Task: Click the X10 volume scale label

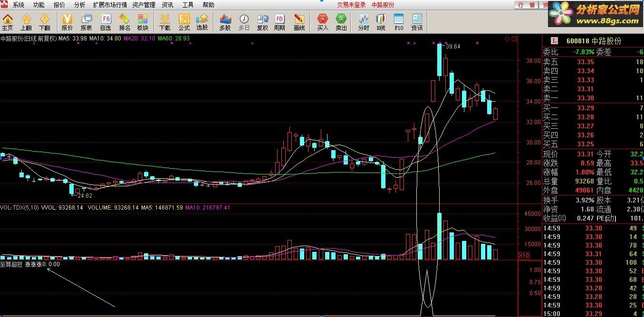Action: 524,255
